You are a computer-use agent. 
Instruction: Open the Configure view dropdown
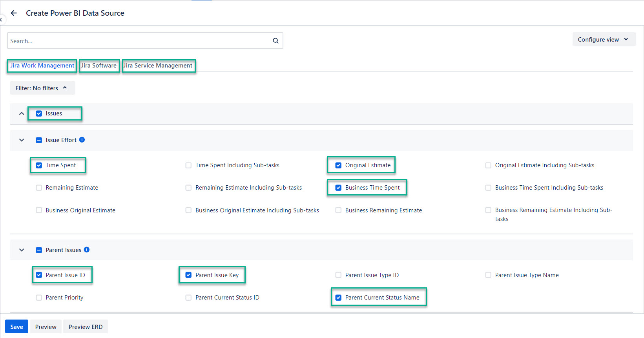point(603,40)
